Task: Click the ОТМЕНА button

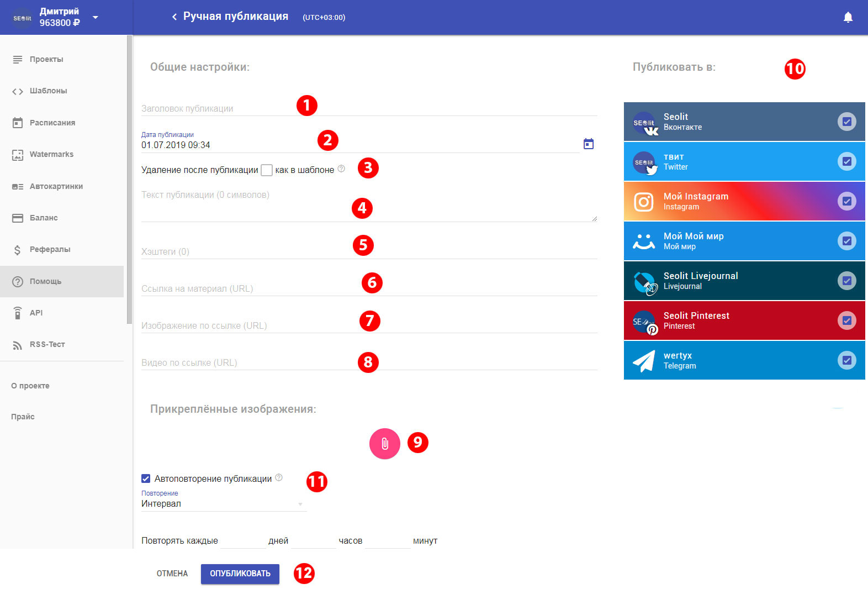Action: tap(172, 574)
